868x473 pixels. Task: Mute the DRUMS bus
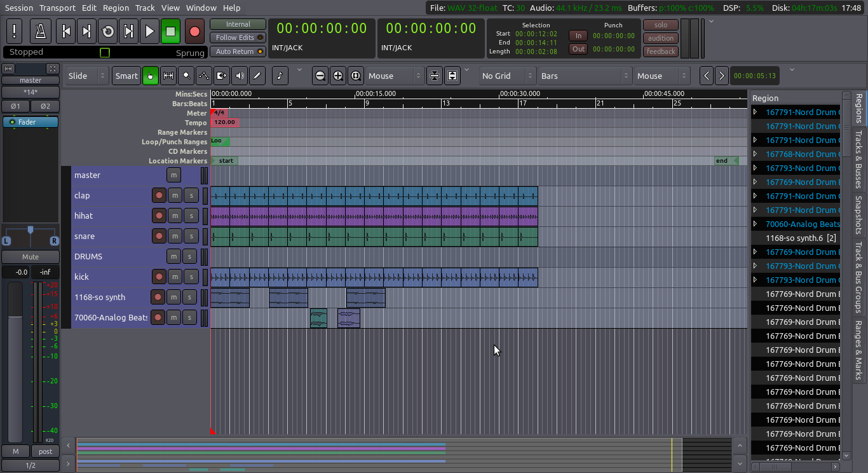173,256
